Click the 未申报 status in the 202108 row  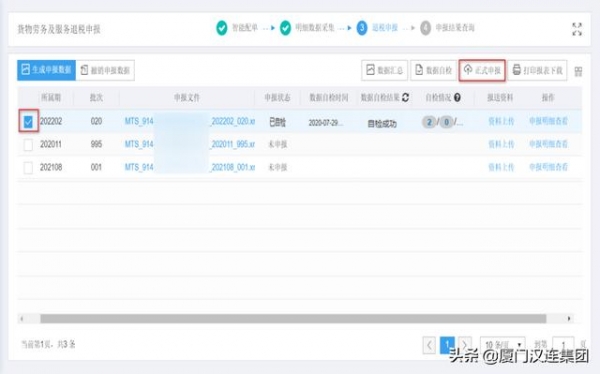coord(277,167)
